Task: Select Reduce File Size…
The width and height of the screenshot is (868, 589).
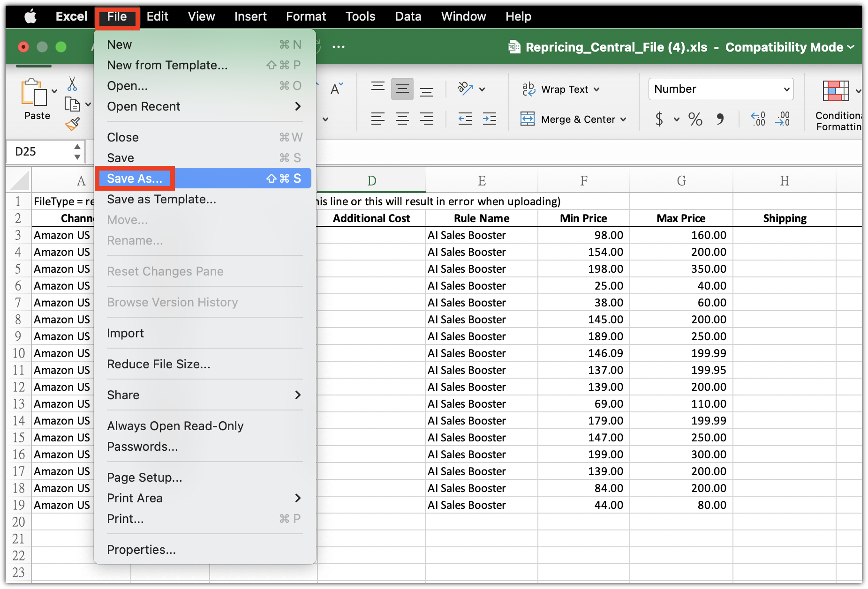Action: (204, 364)
